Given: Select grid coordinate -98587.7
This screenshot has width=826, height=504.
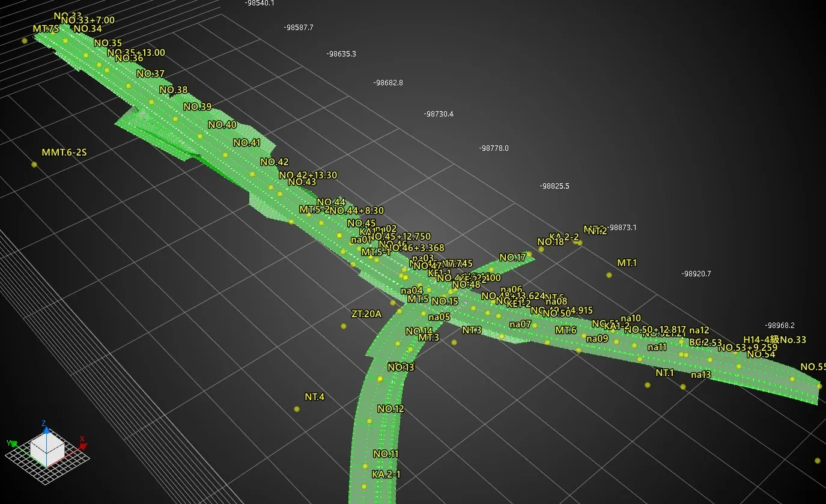Looking at the screenshot, I should (x=299, y=28).
